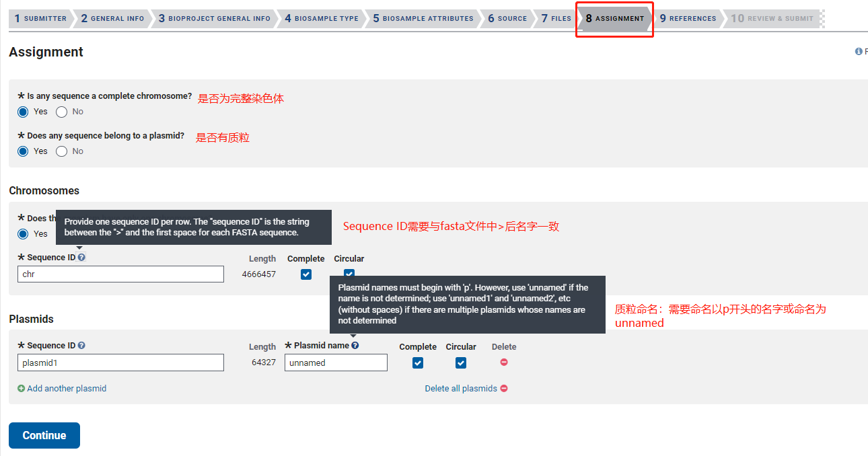Go to step 2 General Info
The height and width of the screenshot is (456, 868).
pyautogui.click(x=112, y=18)
